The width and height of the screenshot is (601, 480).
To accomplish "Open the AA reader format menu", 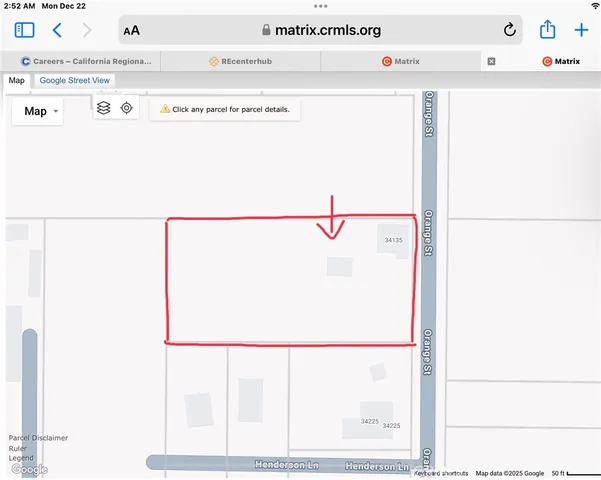I will point(131,31).
